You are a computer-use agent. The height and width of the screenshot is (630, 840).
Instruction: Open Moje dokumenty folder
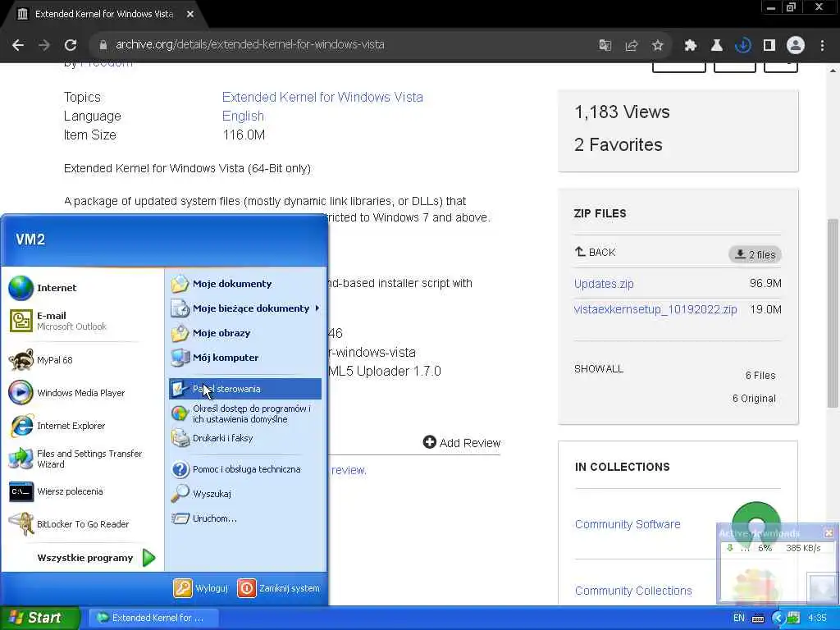(244, 283)
